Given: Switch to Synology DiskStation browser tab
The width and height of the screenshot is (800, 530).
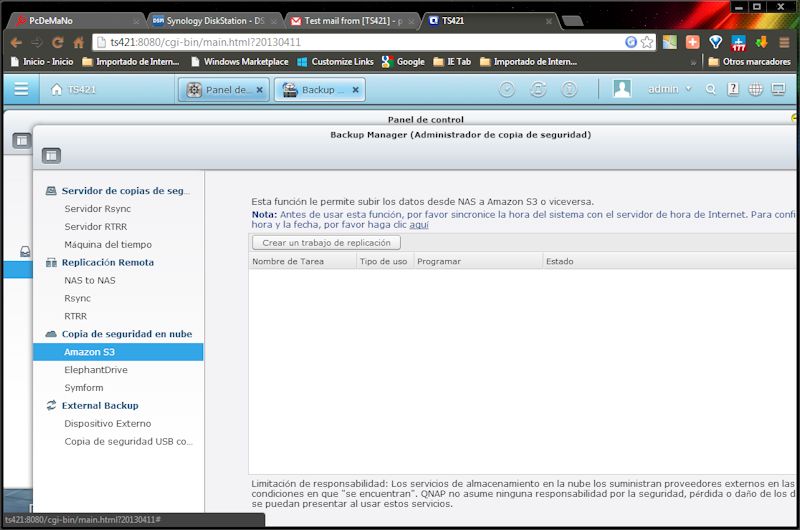Looking at the screenshot, I should point(214,21).
